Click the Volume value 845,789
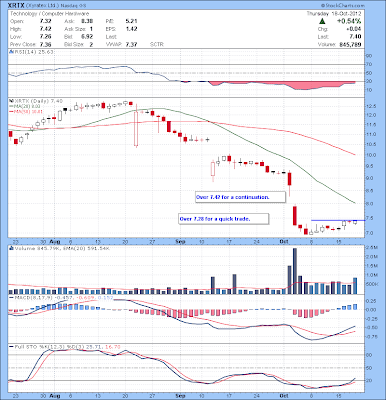 (350, 44)
